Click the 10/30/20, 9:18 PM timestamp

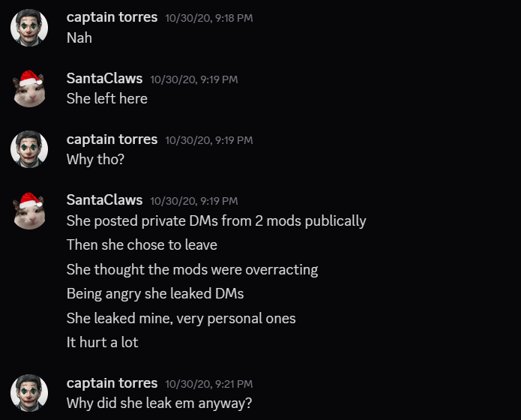(209, 18)
